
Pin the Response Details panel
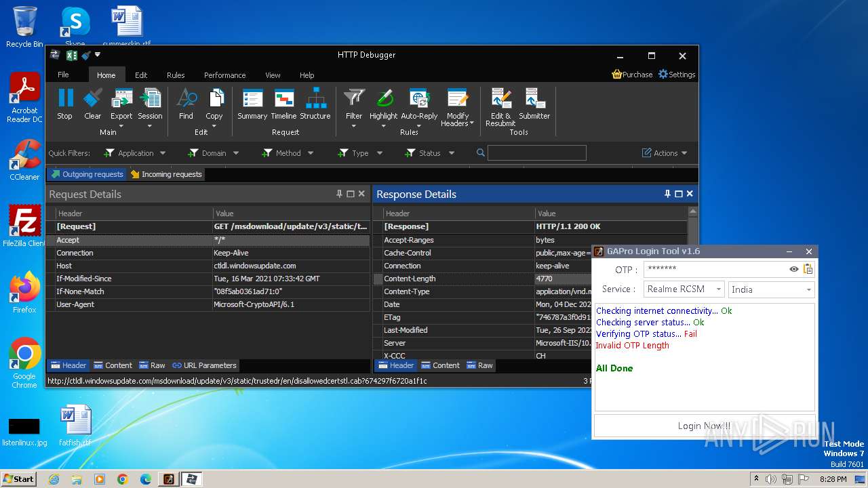point(667,194)
